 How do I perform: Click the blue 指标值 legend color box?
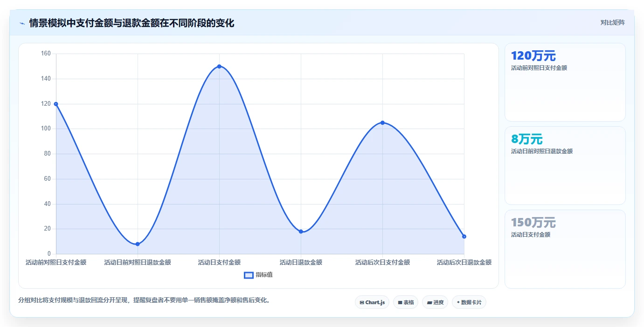249,275
